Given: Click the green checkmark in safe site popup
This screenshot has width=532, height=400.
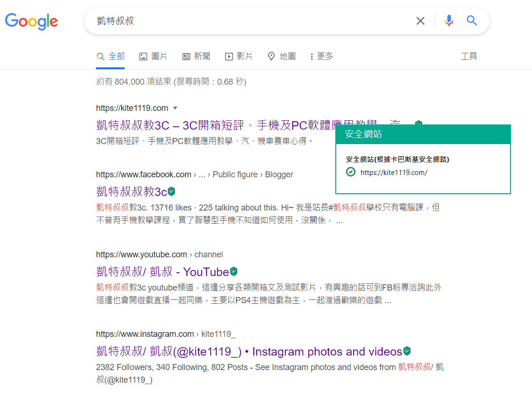Looking at the screenshot, I should [x=350, y=172].
